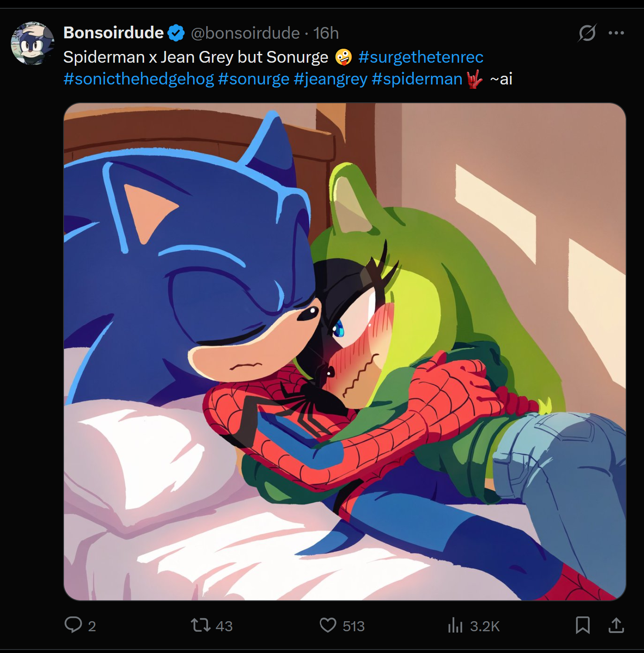This screenshot has width=644, height=653.
Task: Click the Bonsoirdude display name
Action: tap(114, 33)
